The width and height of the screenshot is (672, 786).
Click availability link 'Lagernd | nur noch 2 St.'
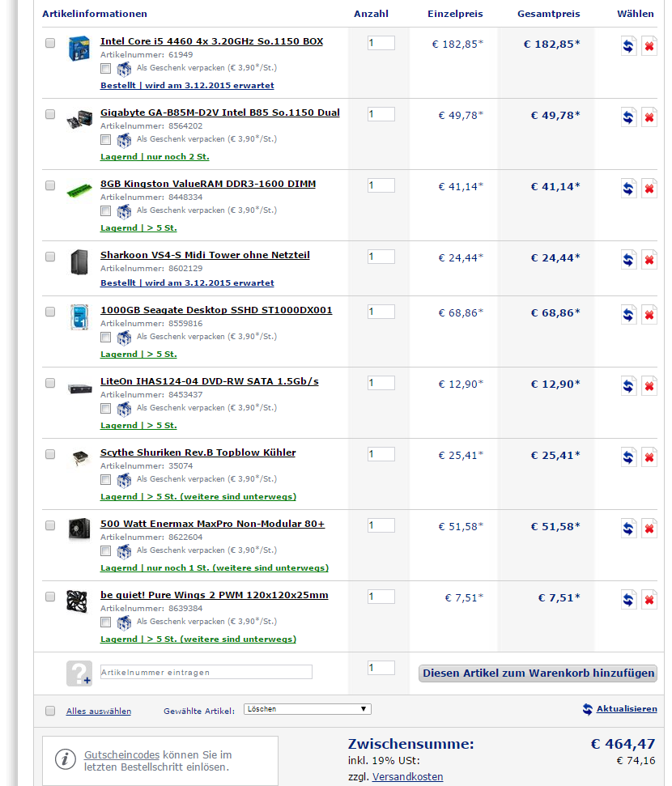pyautogui.click(x=155, y=156)
